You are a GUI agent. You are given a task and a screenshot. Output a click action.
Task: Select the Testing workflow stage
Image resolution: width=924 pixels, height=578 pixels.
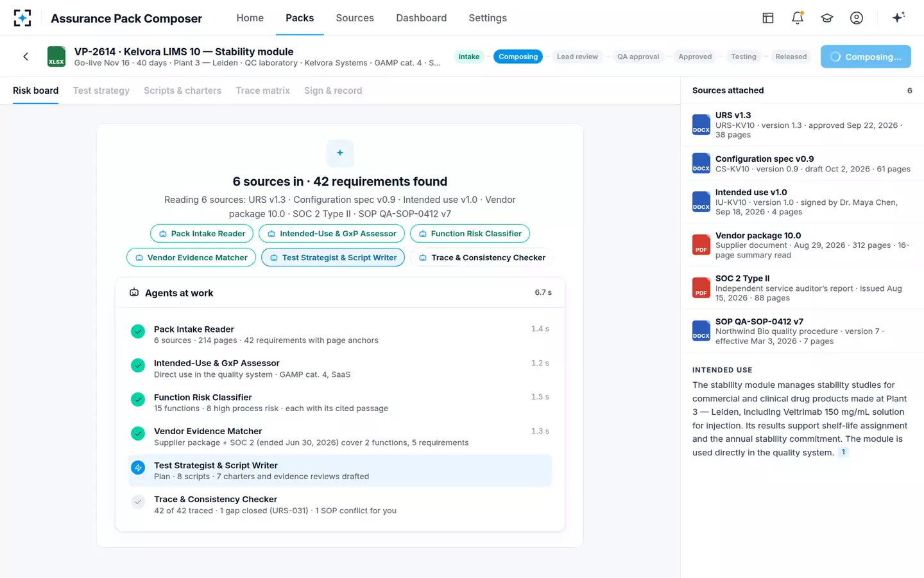click(744, 57)
